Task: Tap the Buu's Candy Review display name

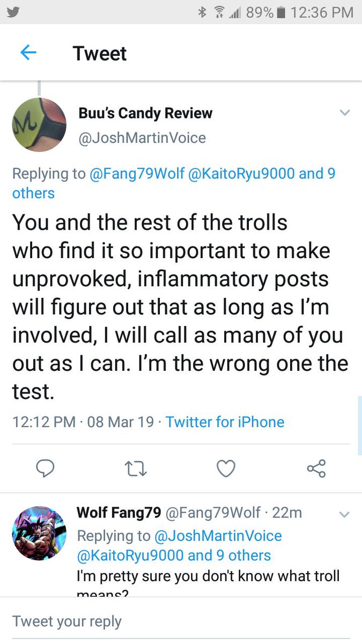Action: point(145,113)
